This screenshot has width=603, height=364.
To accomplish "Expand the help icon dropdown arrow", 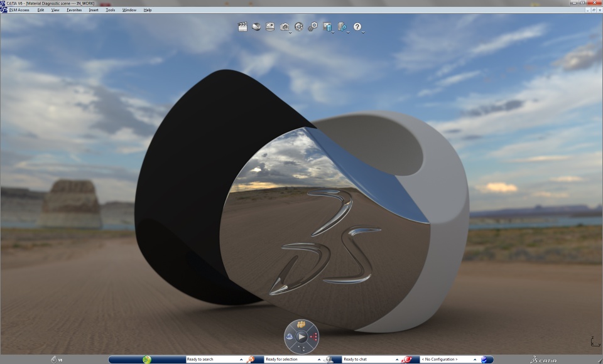I will pyautogui.click(x=363, y=32).
